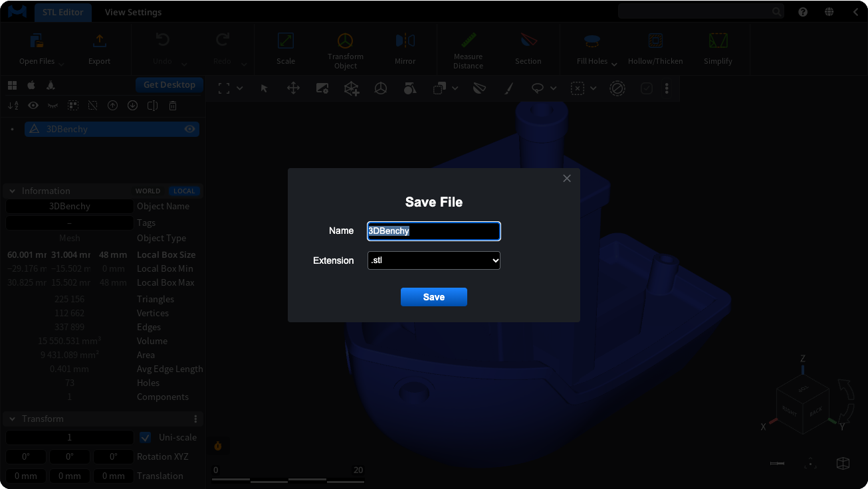This screenshot has height=489, width=868.
Task: Switch coordinates to WORLD
Action: pyautogui.click(x=148, y=191)
